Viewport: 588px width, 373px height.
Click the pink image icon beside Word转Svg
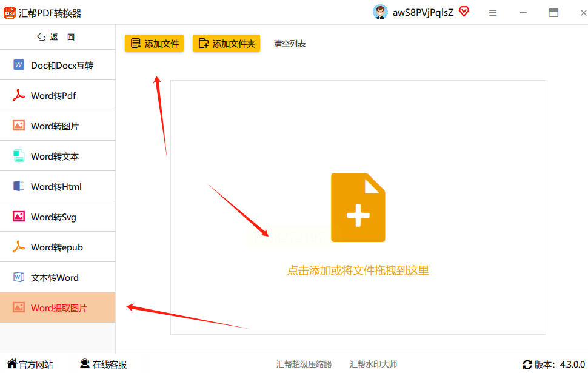(19, 217)
